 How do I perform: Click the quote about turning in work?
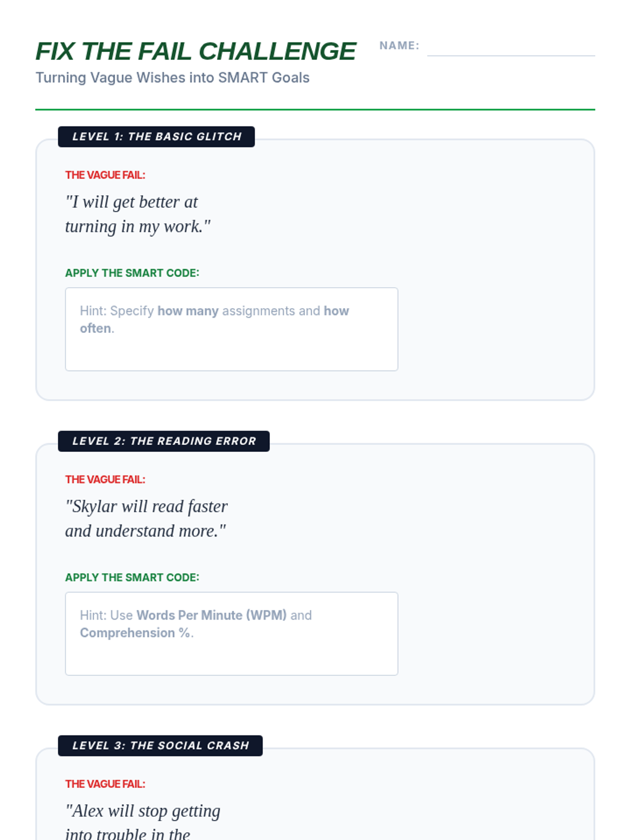pyautogui.click(x=138, y=214)
